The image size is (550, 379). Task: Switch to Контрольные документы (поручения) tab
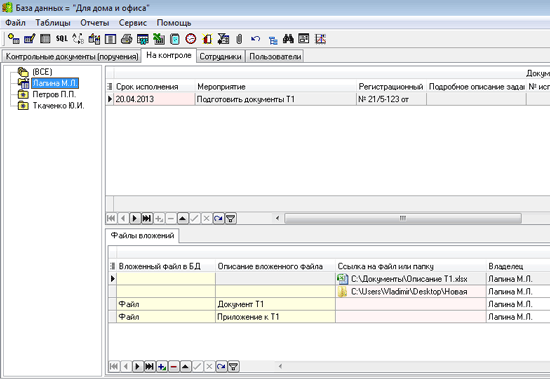tap(72, 56)
